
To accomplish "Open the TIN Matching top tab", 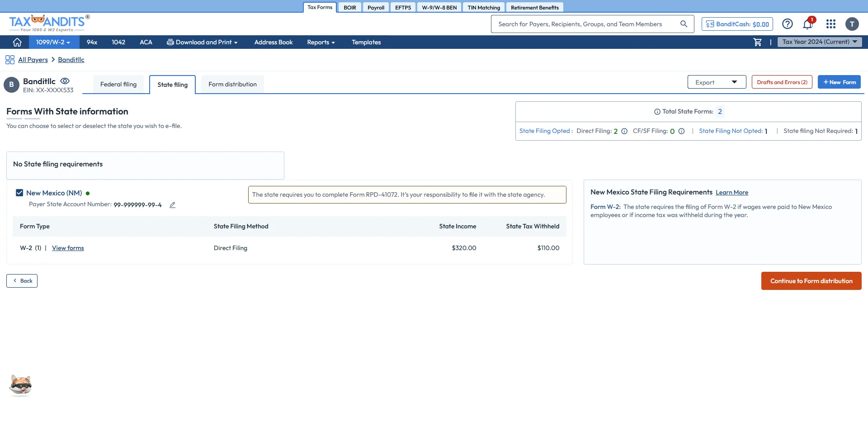I will click(484, 8).
